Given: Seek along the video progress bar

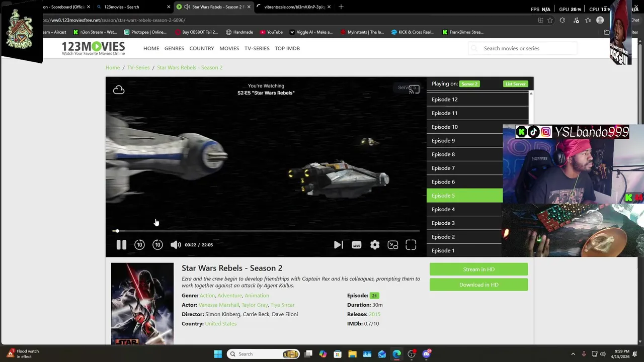Looking at the screenshot, I should coord(266,231).
